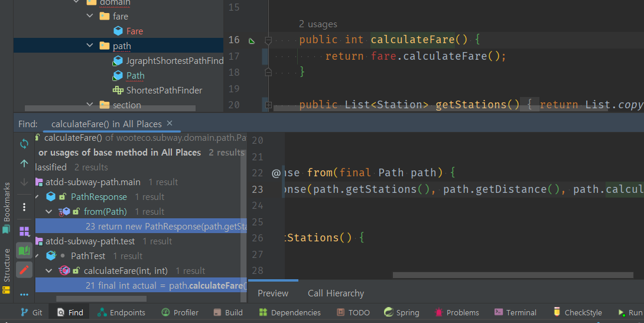Collapse the PathResponse result node
Image resolution: width=644 pixels, height=323 pixels.
coord(37,196)
